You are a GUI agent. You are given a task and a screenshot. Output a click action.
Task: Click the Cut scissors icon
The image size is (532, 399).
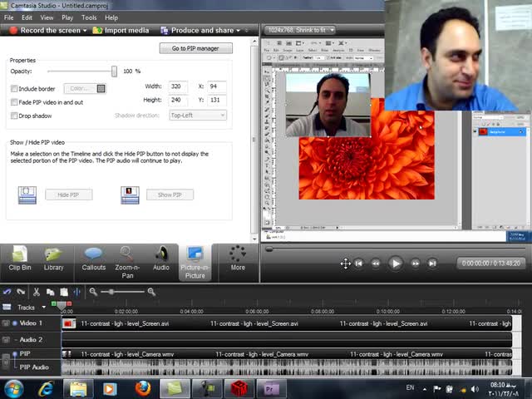tap(37, 292)
